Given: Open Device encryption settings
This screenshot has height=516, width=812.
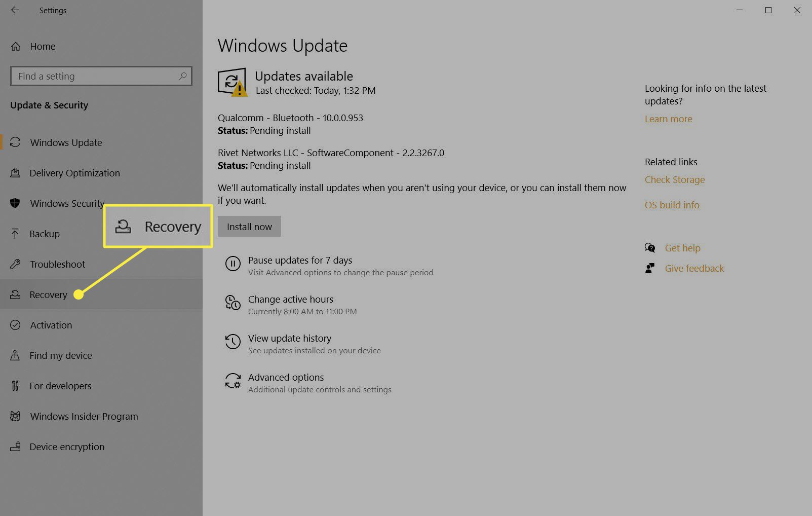Looking at the screenshot, I should (101, 447).
